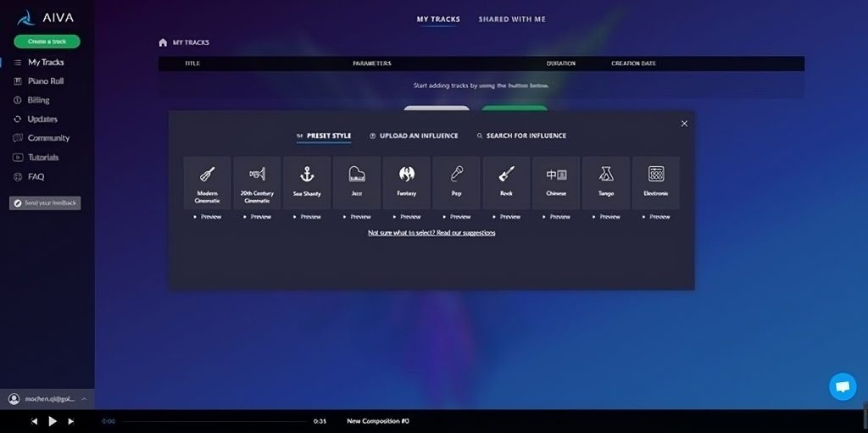Viewport: 868px width, 433px height.
Task: Open the chat support bubble
Action: (843, 386)
